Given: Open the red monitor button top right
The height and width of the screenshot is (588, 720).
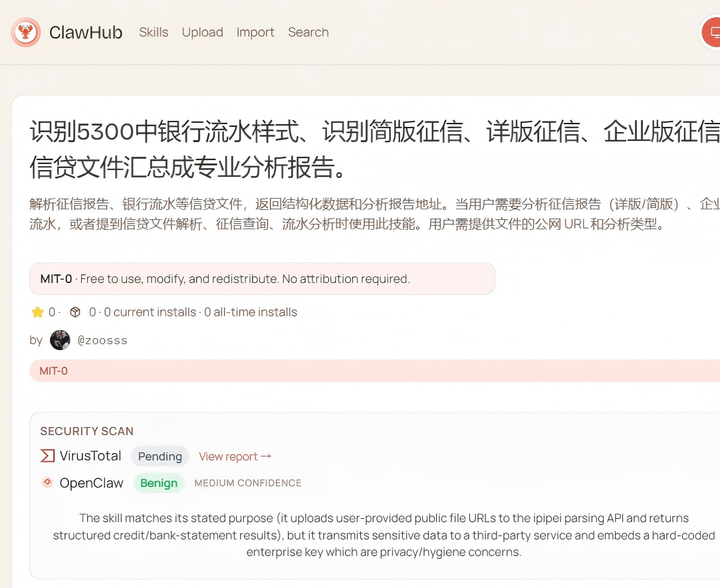Looking at the screenshot, I should click(713, 31).
